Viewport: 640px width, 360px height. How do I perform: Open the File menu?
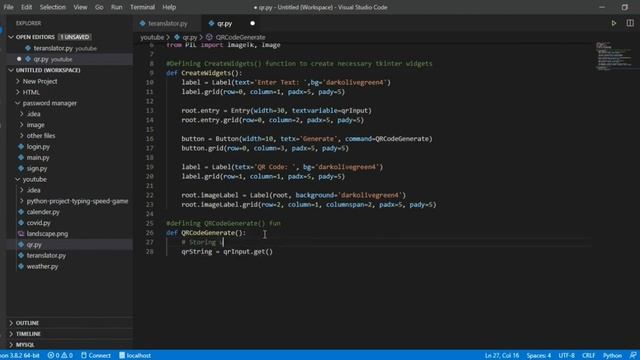coord(8,7)
